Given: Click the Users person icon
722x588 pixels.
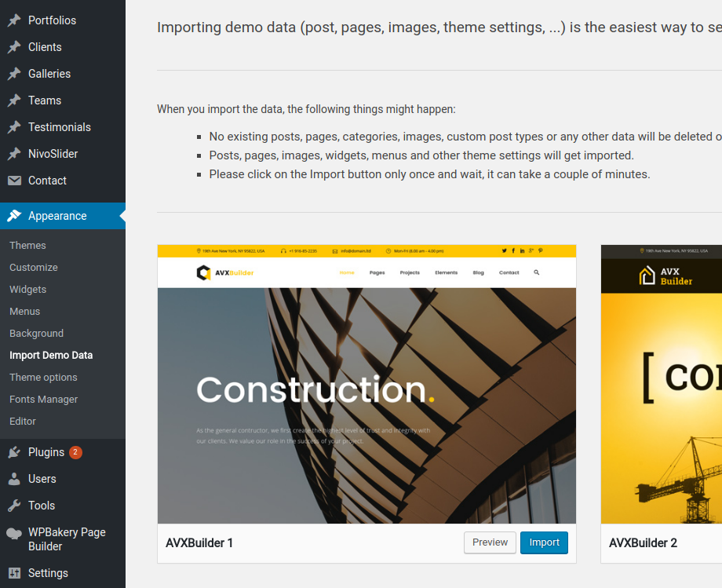Looking at the screenshot, I should [14, 479].
